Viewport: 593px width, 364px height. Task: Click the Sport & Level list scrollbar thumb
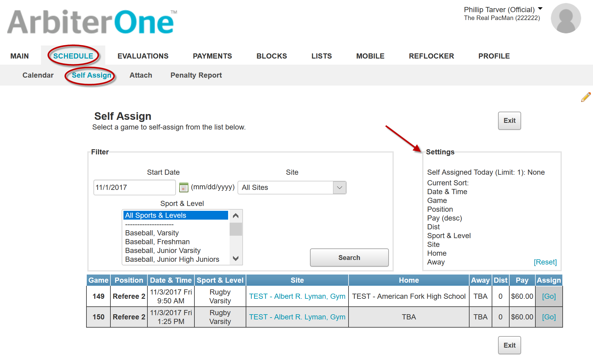coord(236,229)
